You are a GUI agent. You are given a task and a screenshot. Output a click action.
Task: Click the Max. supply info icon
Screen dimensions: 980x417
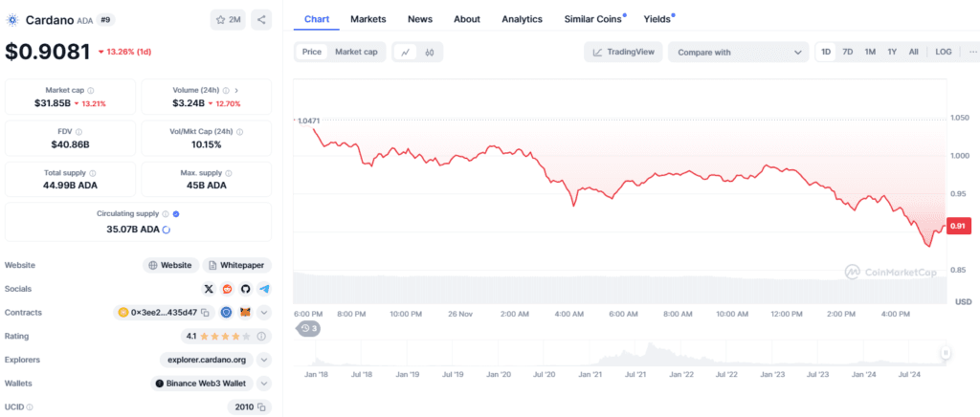click(x=228, y=173)
